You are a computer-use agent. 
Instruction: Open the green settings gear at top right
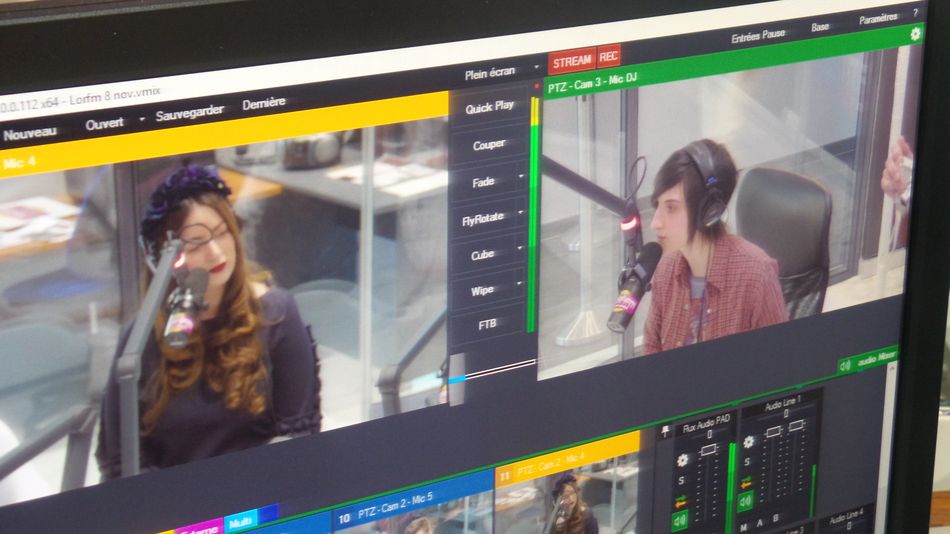915,35
